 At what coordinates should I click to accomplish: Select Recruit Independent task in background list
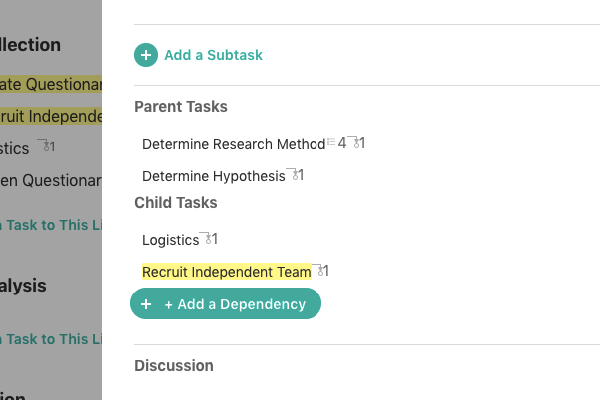(51, 116)
